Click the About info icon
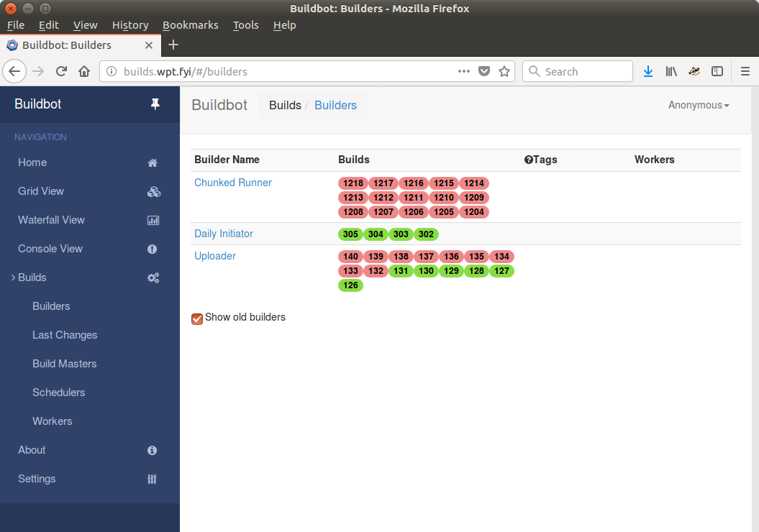Image resolution: width=759 pixels, height=532 pixels. click(x=153, y=450)
